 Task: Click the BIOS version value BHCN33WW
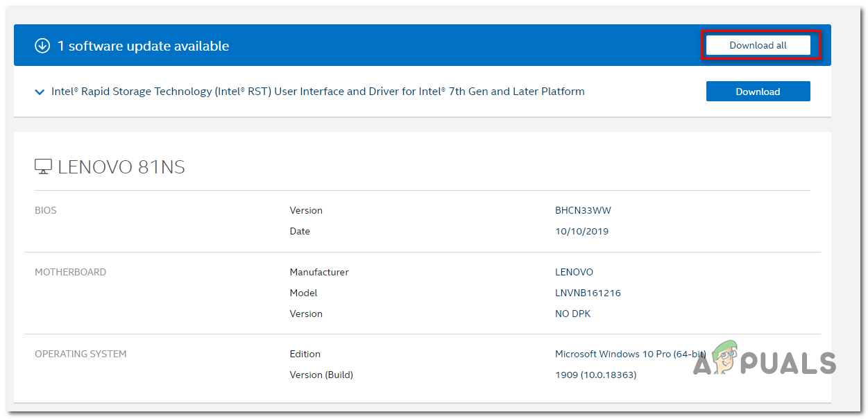tap(583, 210)
